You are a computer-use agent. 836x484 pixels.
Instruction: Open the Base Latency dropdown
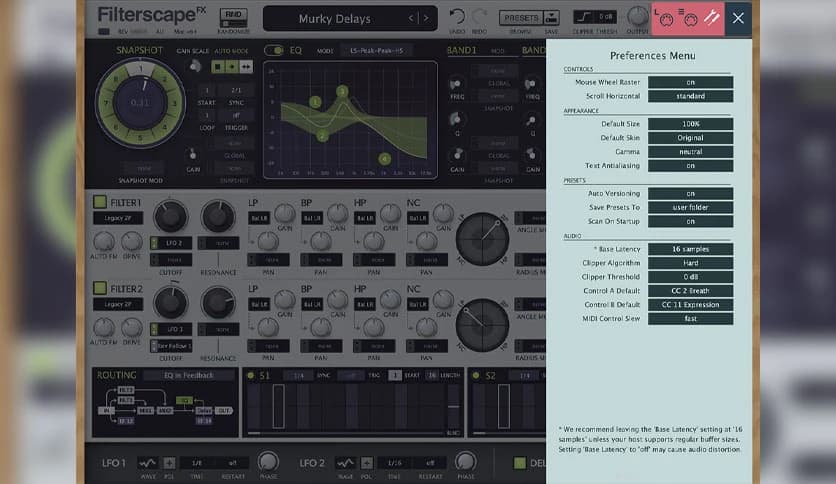[690, 249]
